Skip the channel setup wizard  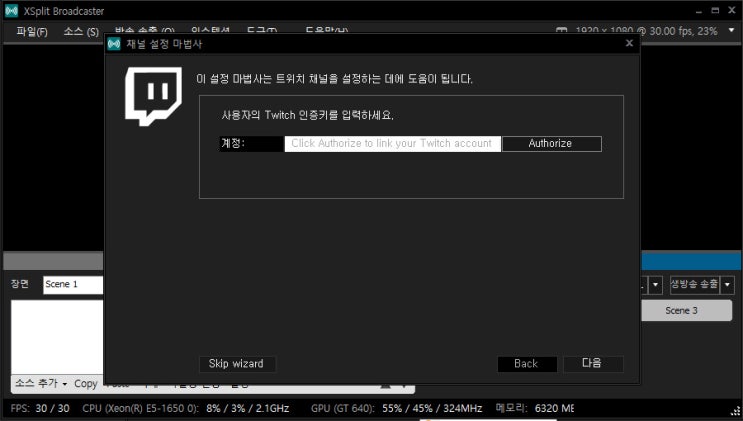(236, 364)
